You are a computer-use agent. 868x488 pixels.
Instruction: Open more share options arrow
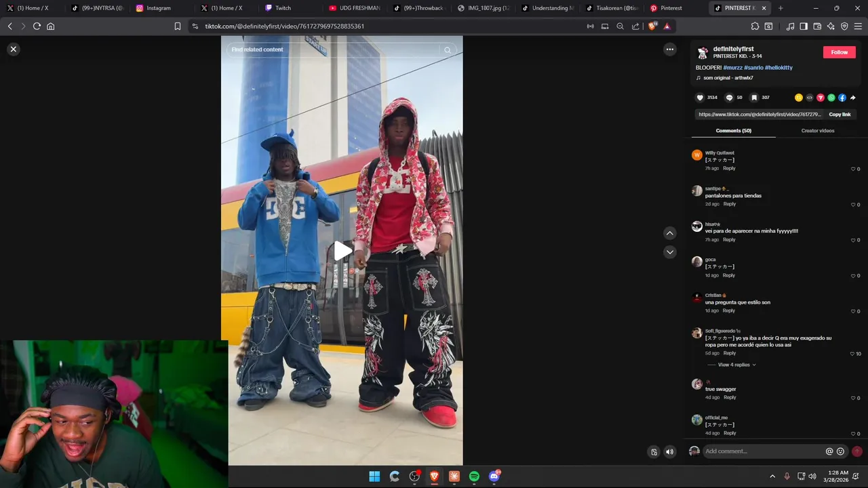tap(853, 98)
